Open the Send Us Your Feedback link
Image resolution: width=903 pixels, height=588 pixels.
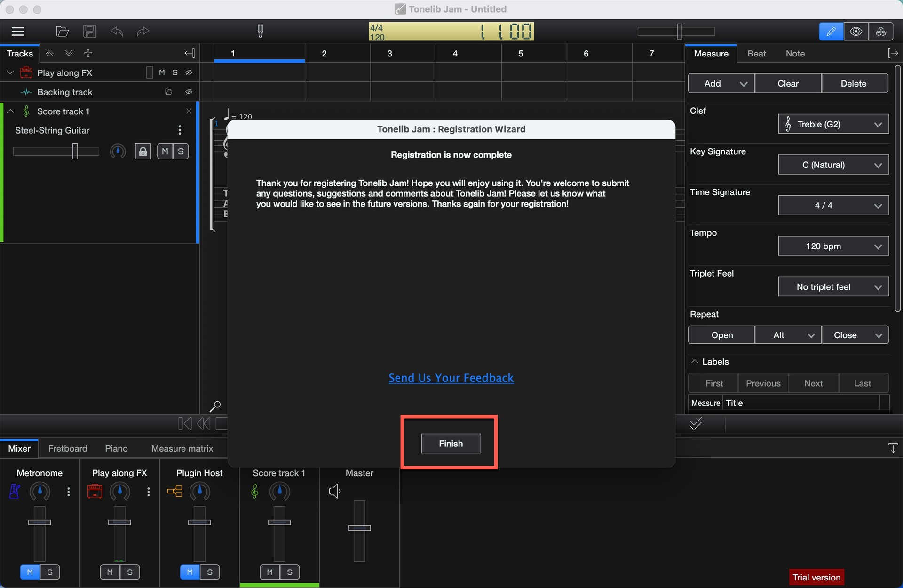451,378
